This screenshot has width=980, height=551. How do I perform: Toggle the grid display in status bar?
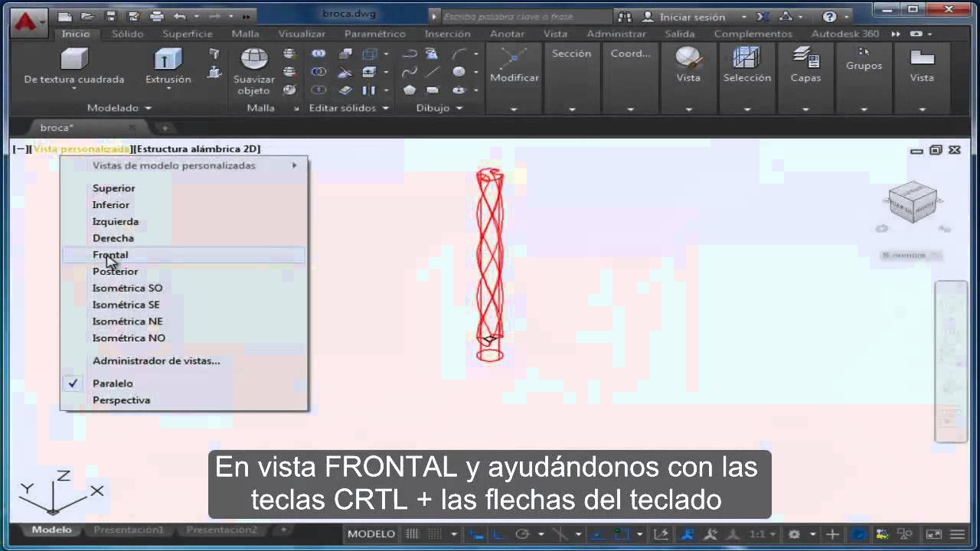pos(412,534)
